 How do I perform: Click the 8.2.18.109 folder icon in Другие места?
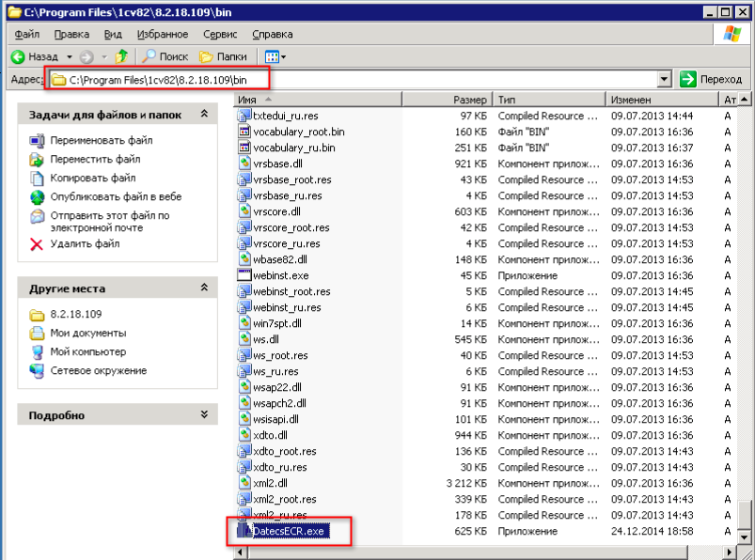(x=37, y=315)
